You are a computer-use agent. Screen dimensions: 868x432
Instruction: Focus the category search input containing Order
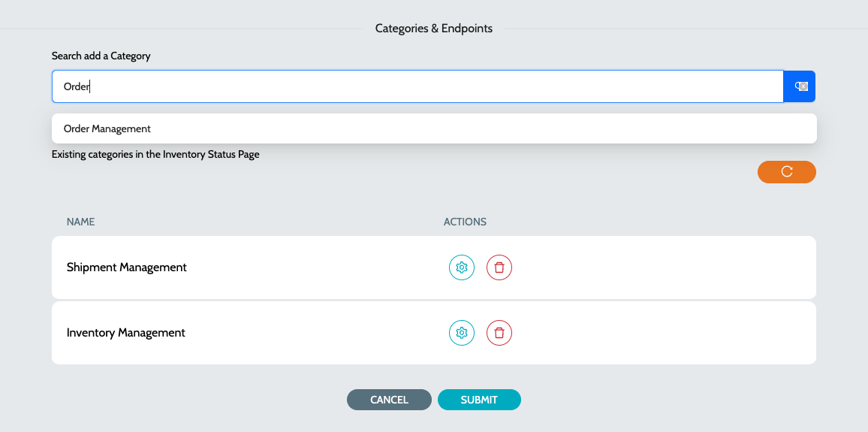coord(418,86)
